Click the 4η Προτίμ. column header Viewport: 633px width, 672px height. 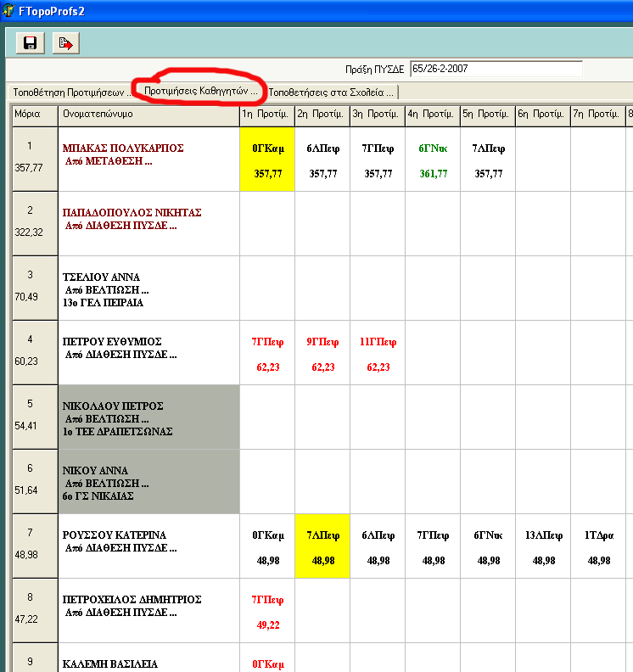(432, 113)
